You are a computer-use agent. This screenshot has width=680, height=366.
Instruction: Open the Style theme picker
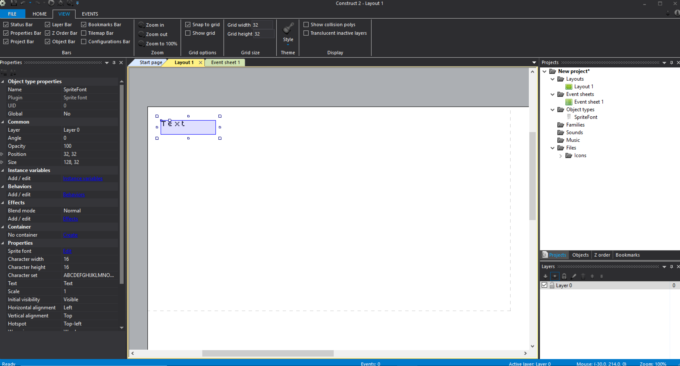(288, 33)
